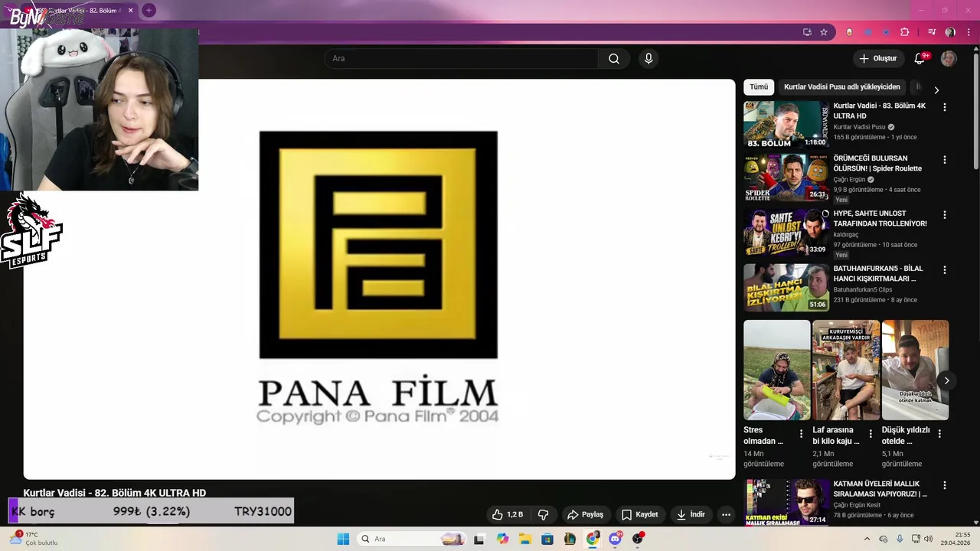Open Kurtlar Vadisi 83. Bölüm thumbnail
This screenshot has width=980, height=551.
[x=786, y=124]
